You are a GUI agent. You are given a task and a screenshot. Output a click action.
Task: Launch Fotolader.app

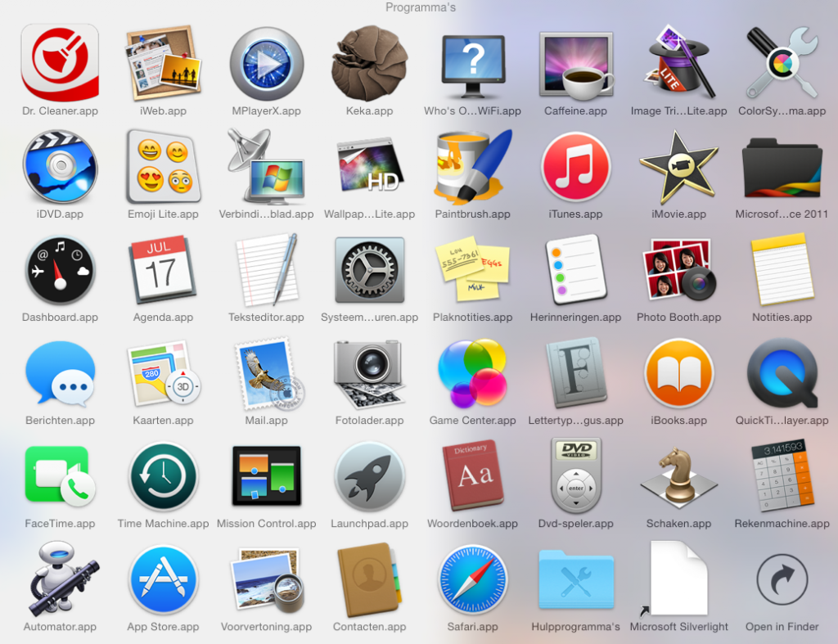point(369,375)
